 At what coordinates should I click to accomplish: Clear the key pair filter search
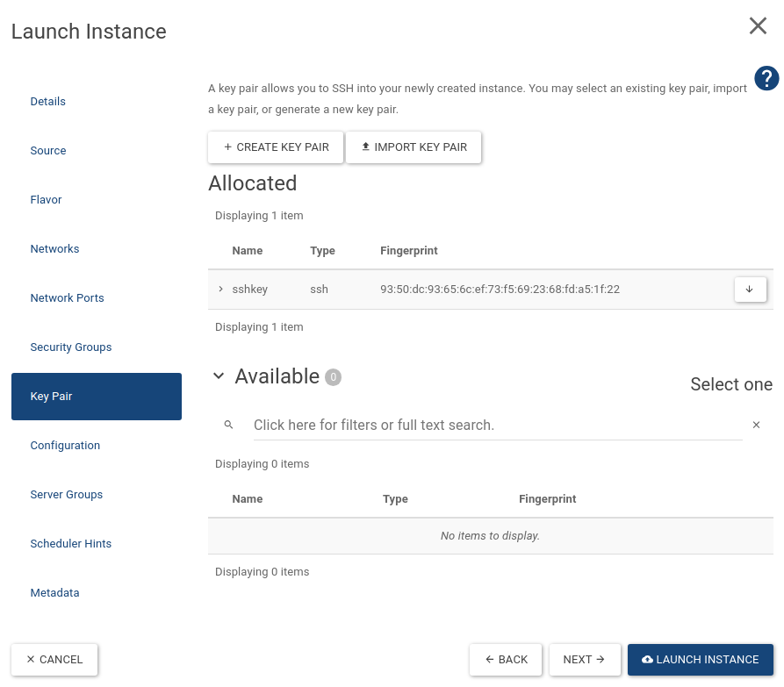[x=756, y=425]
